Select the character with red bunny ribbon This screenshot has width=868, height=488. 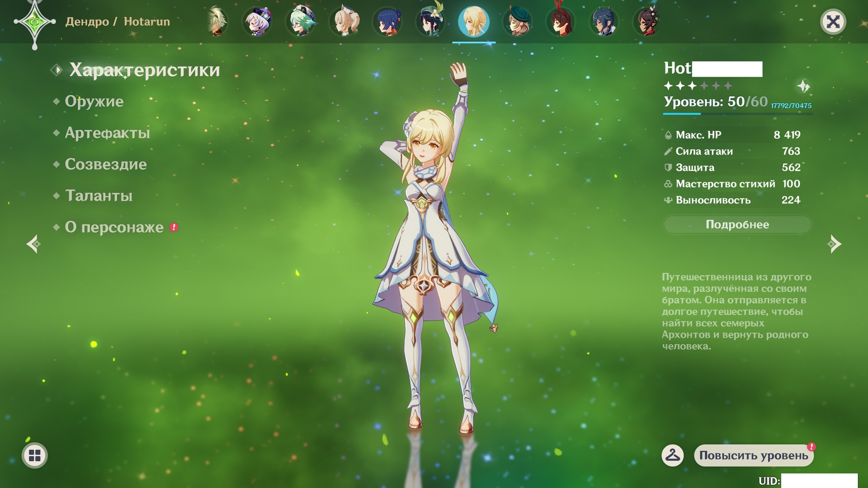pyautogui.click(x=561, y=21)
